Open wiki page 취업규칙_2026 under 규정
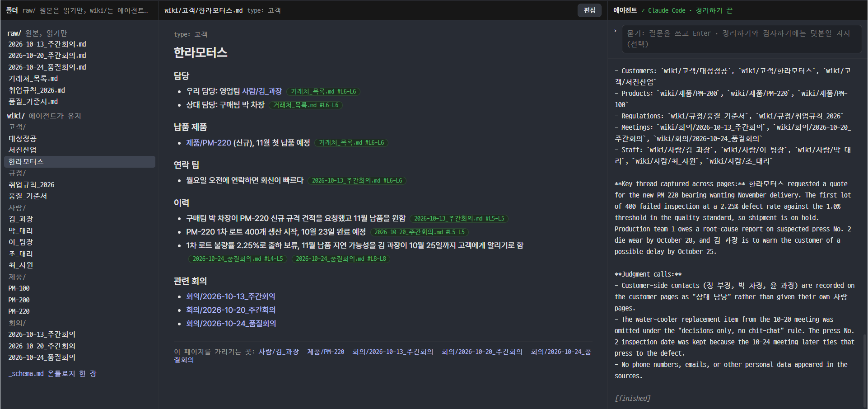 click(32, 185)
